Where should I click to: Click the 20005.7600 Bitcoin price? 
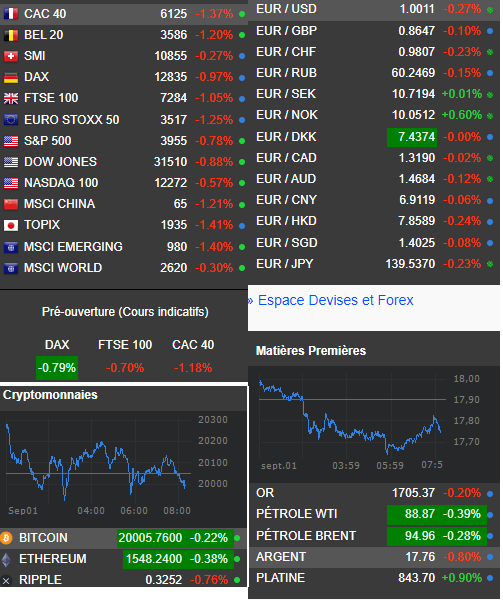coord(150,538)
